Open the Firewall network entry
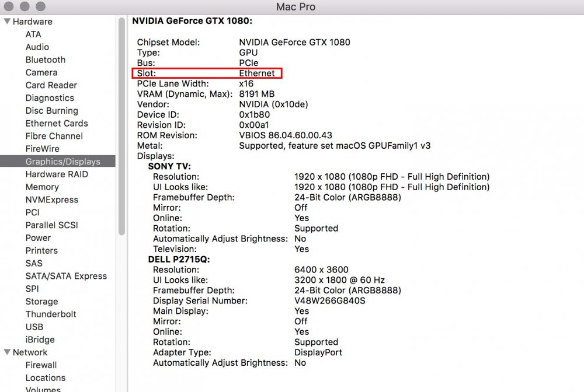 point(41,365)
